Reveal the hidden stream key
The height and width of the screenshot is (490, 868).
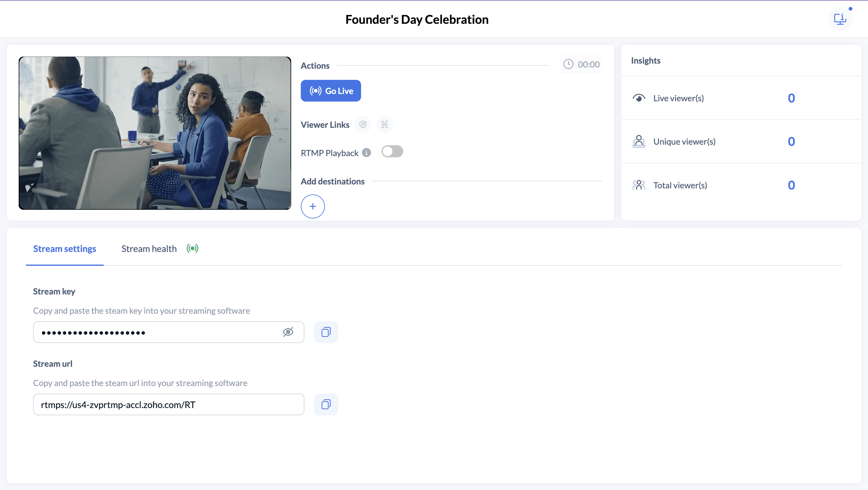288,332
